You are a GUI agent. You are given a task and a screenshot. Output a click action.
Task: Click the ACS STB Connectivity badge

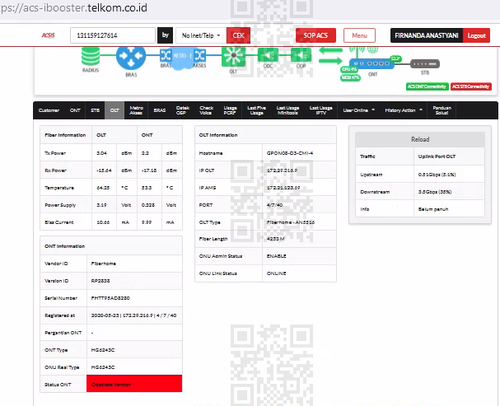click(471, 86)
